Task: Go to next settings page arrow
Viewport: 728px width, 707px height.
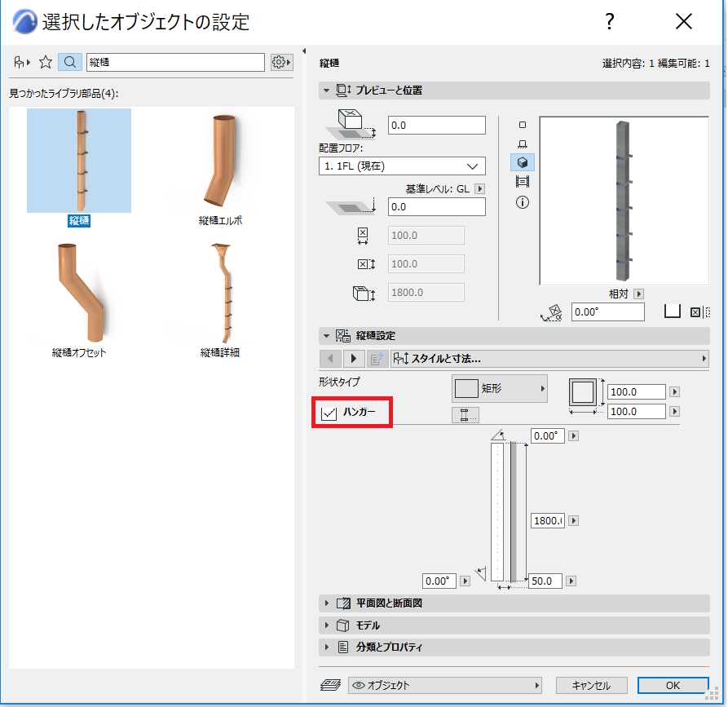Action: click(x=353, y=359)
